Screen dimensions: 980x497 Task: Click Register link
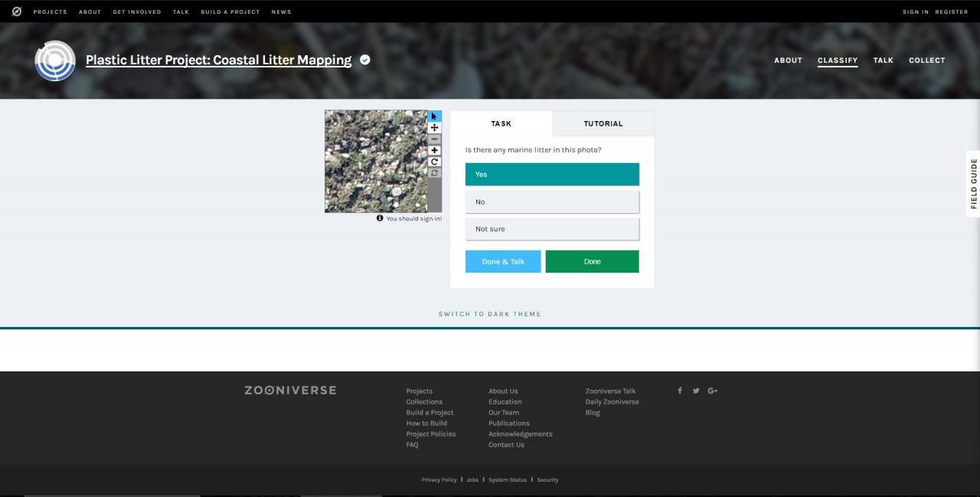coord(952,11)
